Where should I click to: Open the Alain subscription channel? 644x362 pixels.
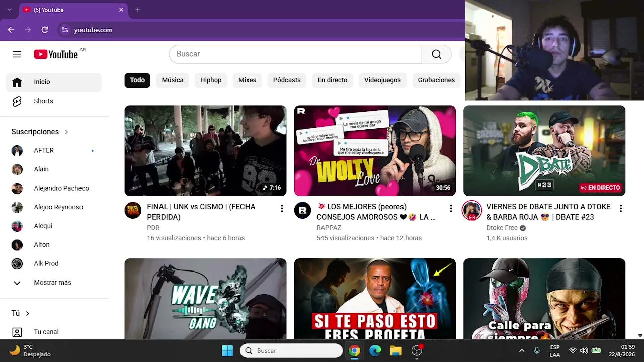pyautogui.click(x=54, y=169)
